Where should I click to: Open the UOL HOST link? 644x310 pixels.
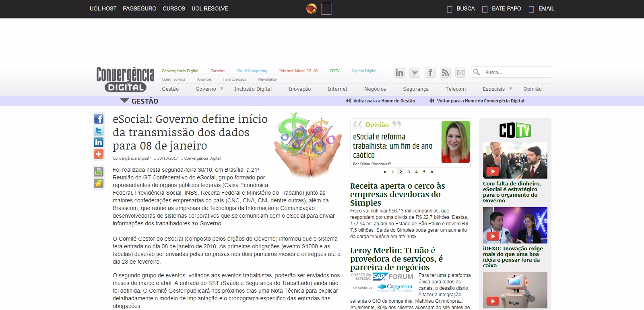pyautogui.click(x=103, y=8)
